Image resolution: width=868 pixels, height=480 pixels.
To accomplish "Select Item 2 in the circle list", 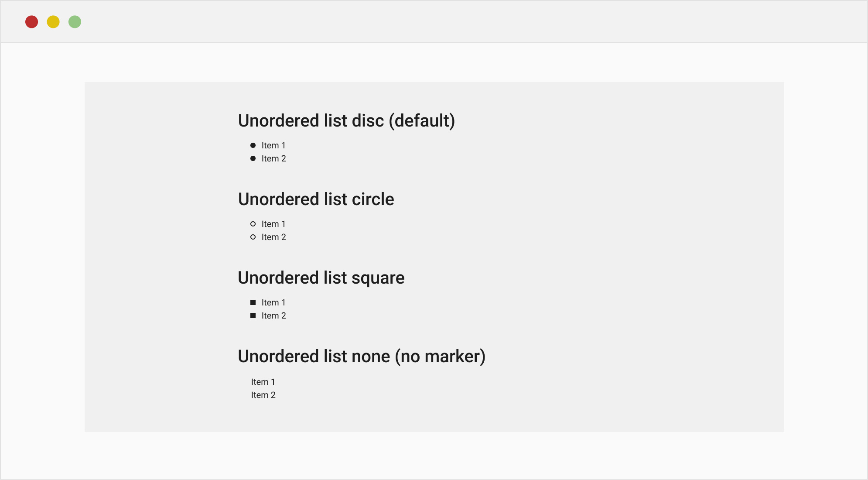I will pos(273,237).
